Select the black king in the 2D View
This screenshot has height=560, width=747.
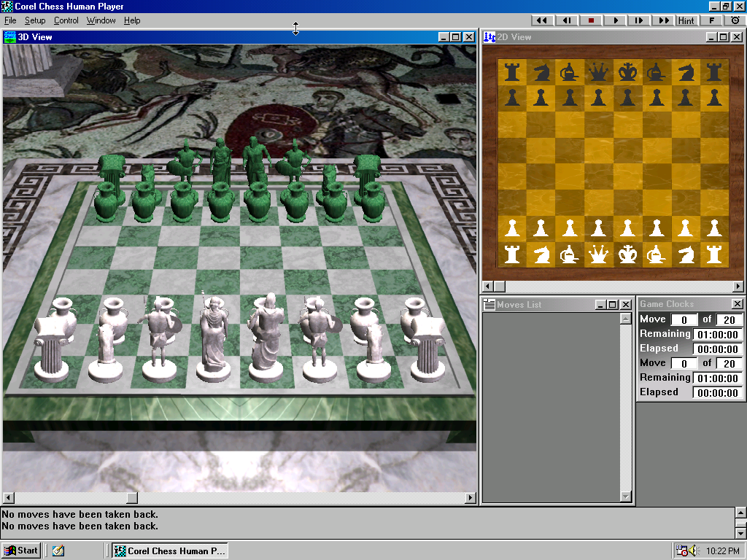tap(627, 72)
